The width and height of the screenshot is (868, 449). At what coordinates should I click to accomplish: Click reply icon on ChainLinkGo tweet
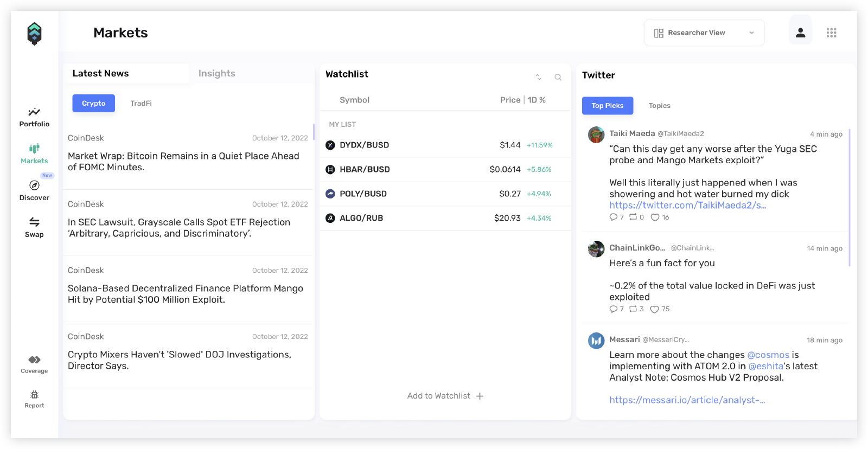pyautogui.click(x=613, y=309)
